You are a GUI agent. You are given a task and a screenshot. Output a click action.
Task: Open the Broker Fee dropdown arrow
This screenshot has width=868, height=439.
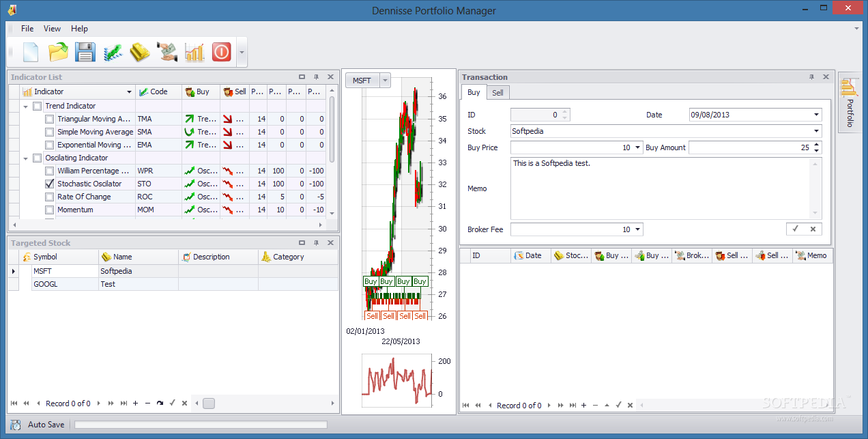(x=637, y=229)
